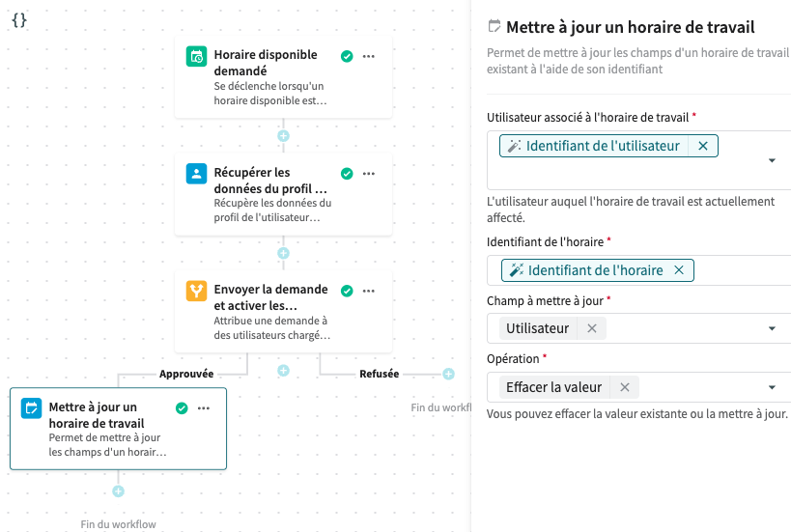Image resolution: width=791 pixels, height=532 pixels.
Task: Clear the Utilisateur field selection
Action: coord(592,328)
